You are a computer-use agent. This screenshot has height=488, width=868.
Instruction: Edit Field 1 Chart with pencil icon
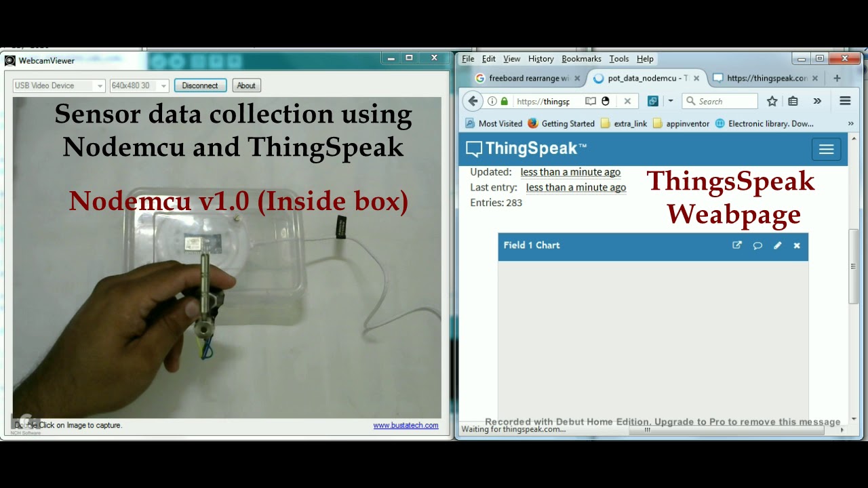[777, 245]
